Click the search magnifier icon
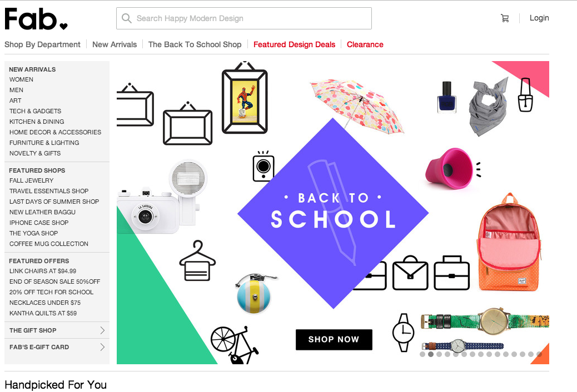This screenshot has width=577, height=392. pos(127,18)
